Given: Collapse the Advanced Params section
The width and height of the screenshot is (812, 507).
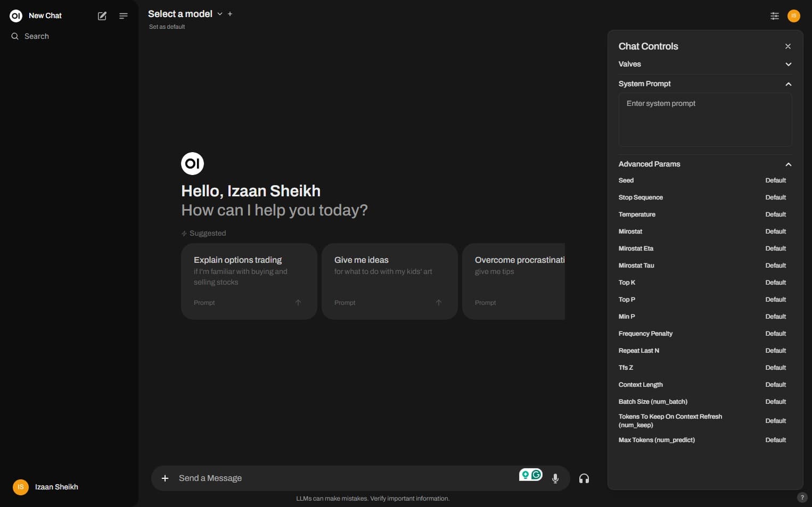Looking at the screenshot, I should click(x=705, y=164).
